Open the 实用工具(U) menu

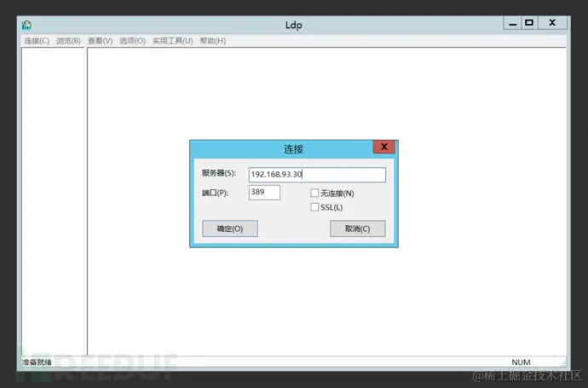tap(172, 41)
